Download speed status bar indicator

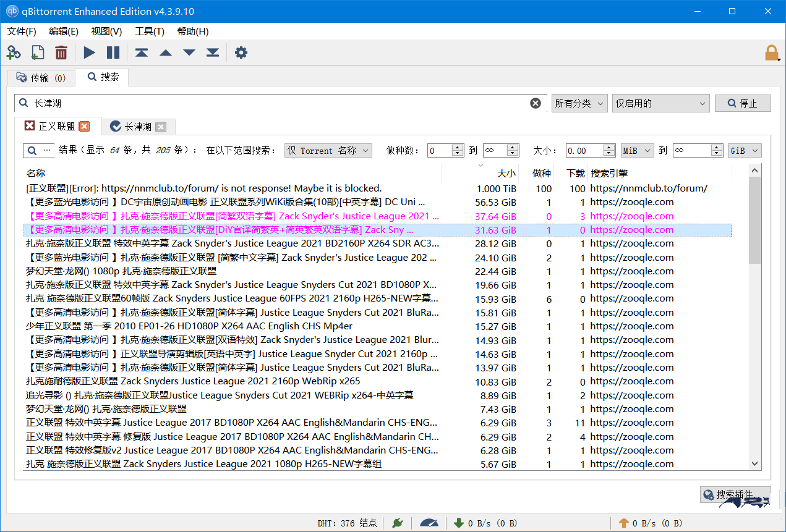[x=485, y=523]
